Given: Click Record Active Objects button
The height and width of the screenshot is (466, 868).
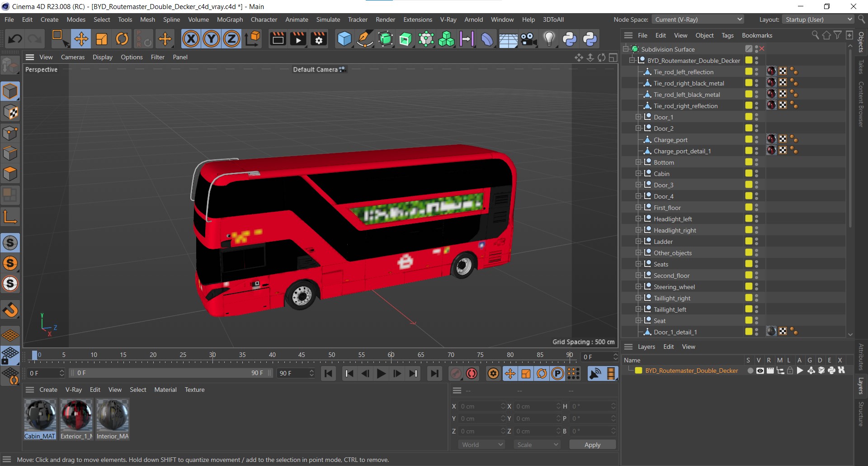Looking at the screenshot, I should point(455,373).
